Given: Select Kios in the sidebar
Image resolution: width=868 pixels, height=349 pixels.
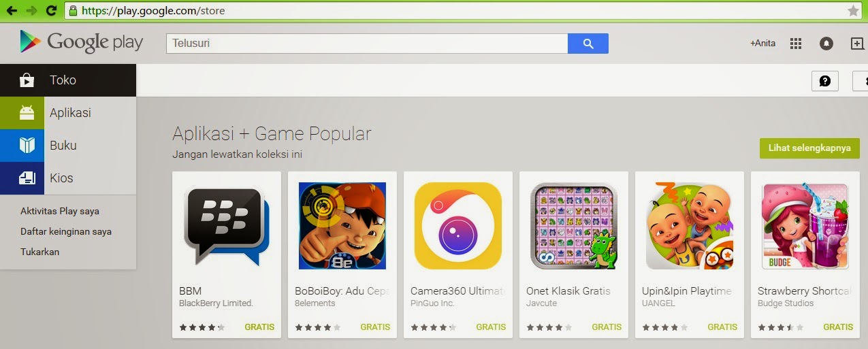Looking at the screenshot, I should [x=68, y=178].
